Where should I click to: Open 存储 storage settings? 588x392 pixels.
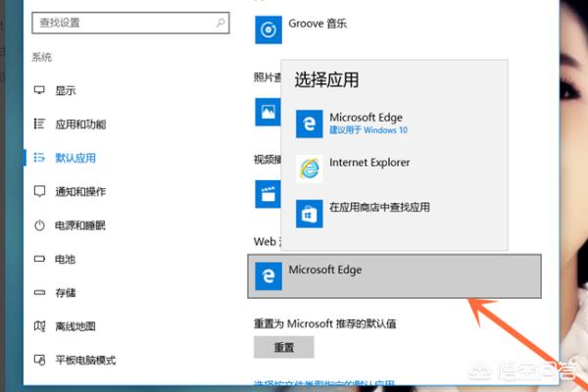(66, 293)
